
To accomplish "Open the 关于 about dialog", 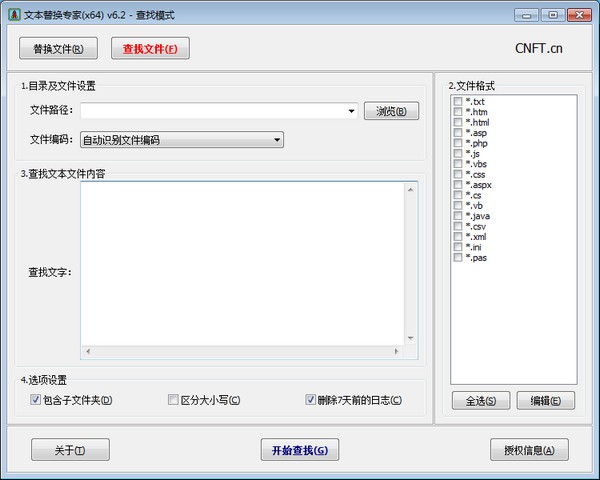I will pos(70,450).
